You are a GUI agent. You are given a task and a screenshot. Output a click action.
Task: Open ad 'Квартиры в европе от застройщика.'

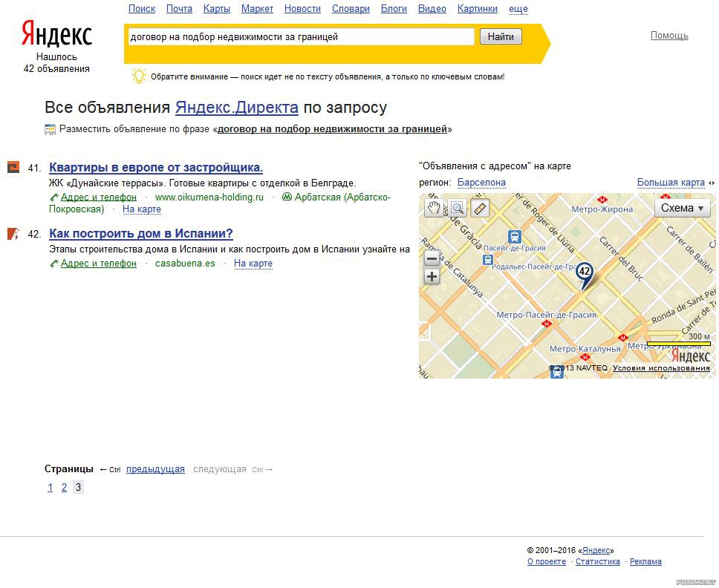(x=156, y=167)
